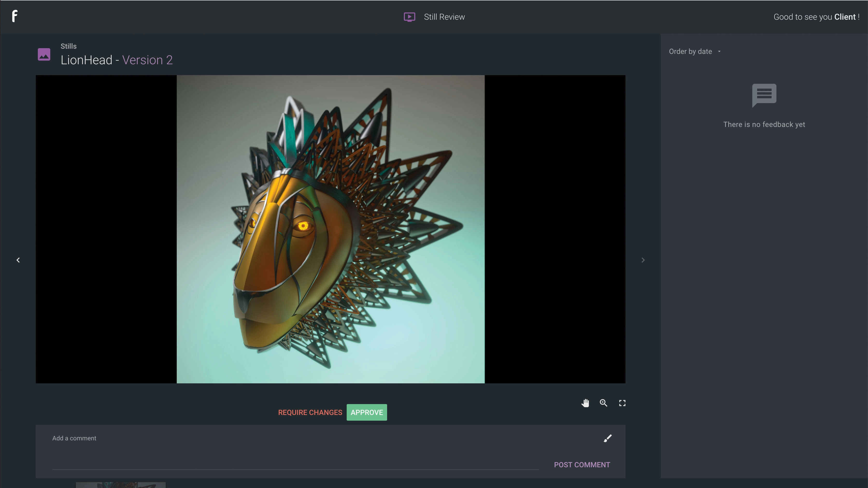Viewport: 868px width, 488px height.
Task: Click the Stills breadcrumb label
Action: 68,46
